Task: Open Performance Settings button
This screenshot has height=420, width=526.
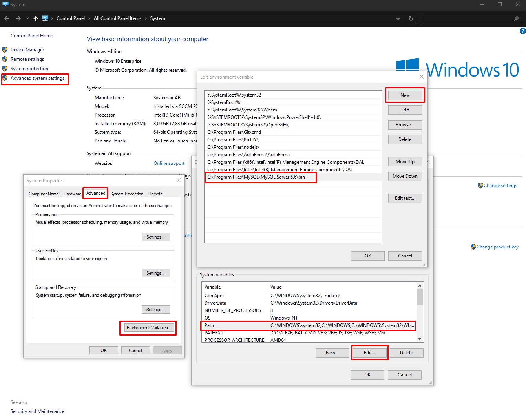Action: [155, 237]
